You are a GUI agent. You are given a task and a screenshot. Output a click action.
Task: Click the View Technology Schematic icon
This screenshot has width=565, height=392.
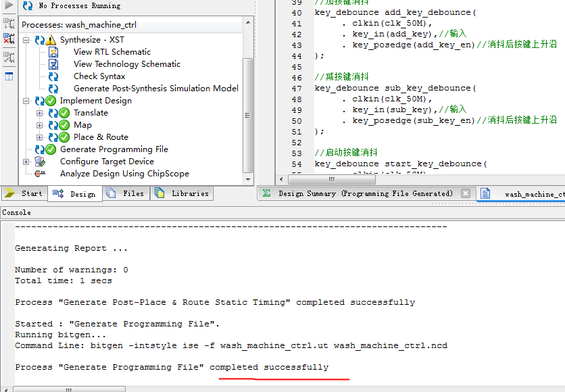coord(53,64)
